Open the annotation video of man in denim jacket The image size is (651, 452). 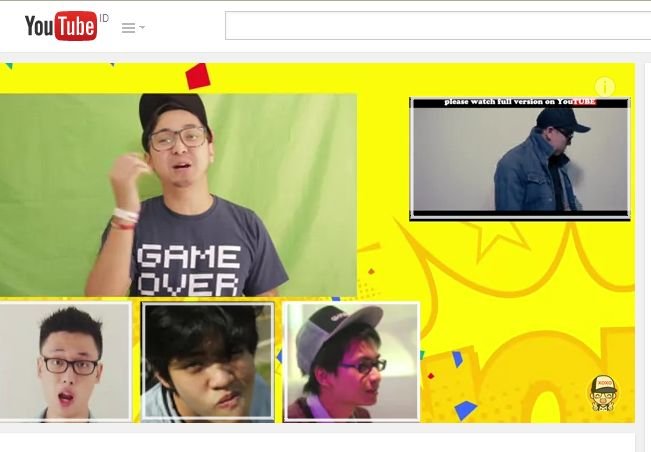[519, 162]
